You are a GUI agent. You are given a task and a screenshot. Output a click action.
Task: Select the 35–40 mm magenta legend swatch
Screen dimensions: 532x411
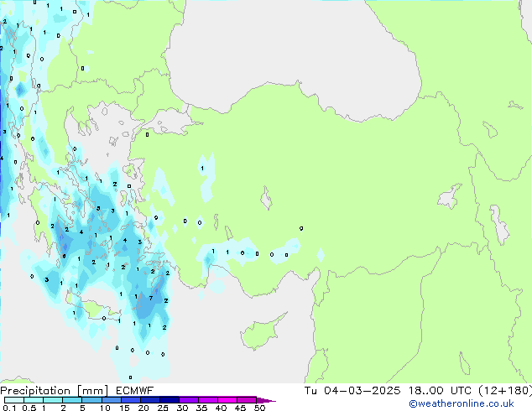click(x=208, y=400)
